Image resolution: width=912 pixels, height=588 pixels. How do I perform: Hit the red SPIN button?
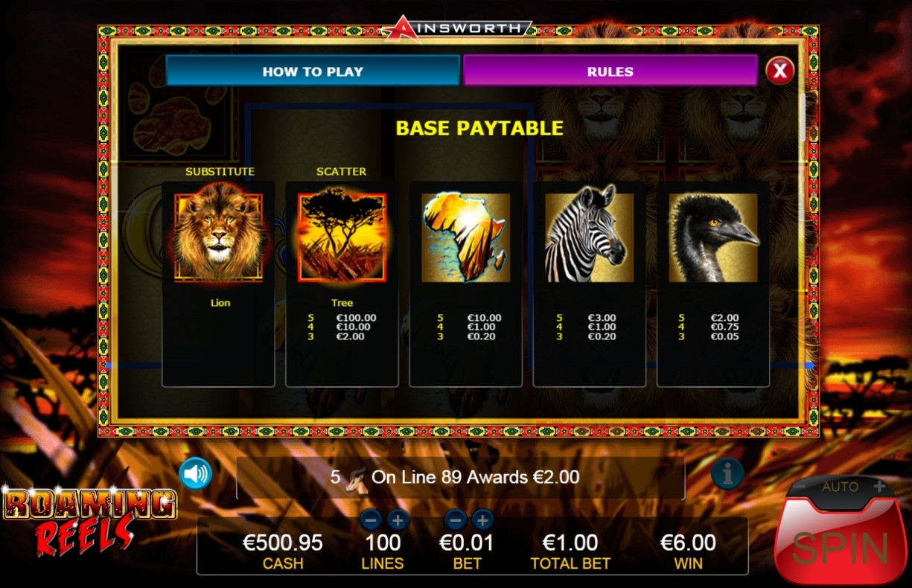(839, 545)
